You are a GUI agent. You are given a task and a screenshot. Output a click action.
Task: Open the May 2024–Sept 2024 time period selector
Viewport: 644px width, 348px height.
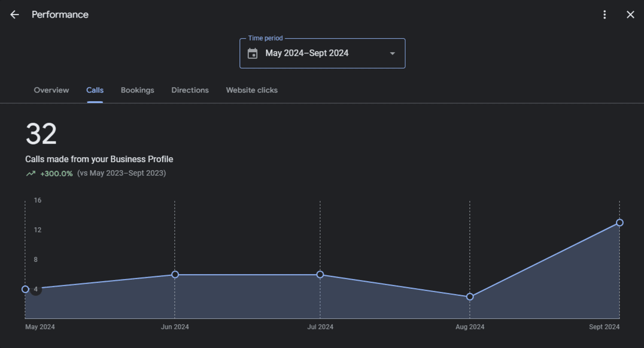pyautogui.click(x=322, y=53)
